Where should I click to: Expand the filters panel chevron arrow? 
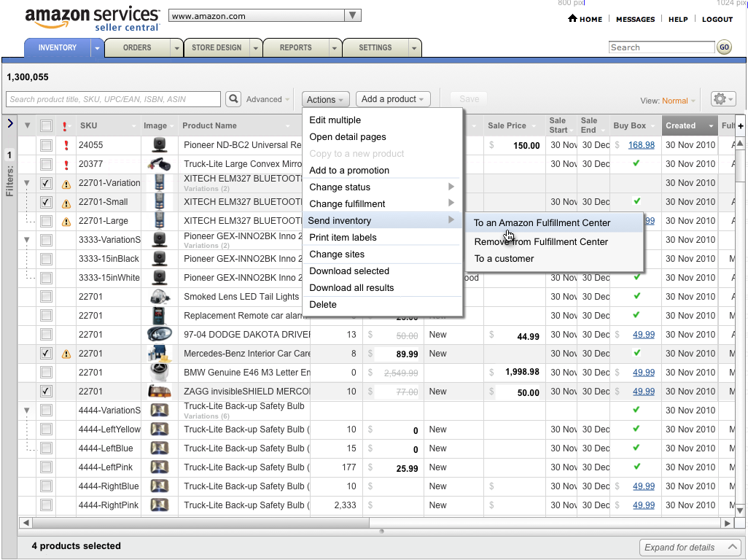[10, 124]
